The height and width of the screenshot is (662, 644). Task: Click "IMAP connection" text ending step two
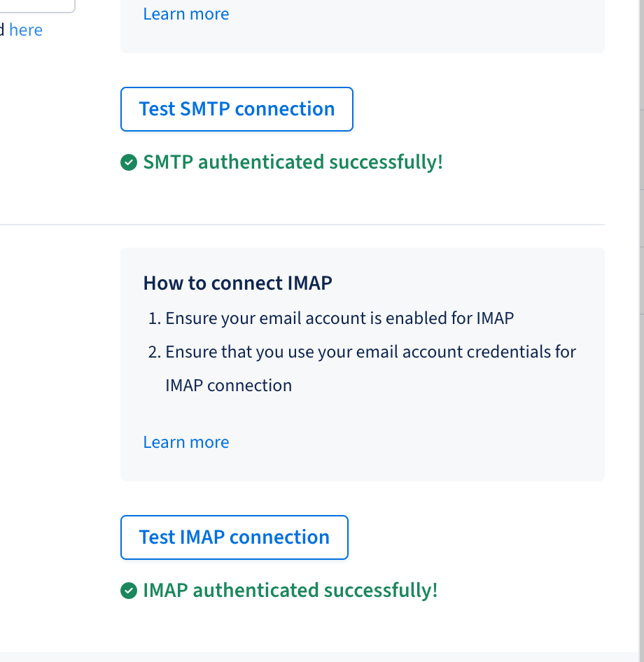pos(228,385)
